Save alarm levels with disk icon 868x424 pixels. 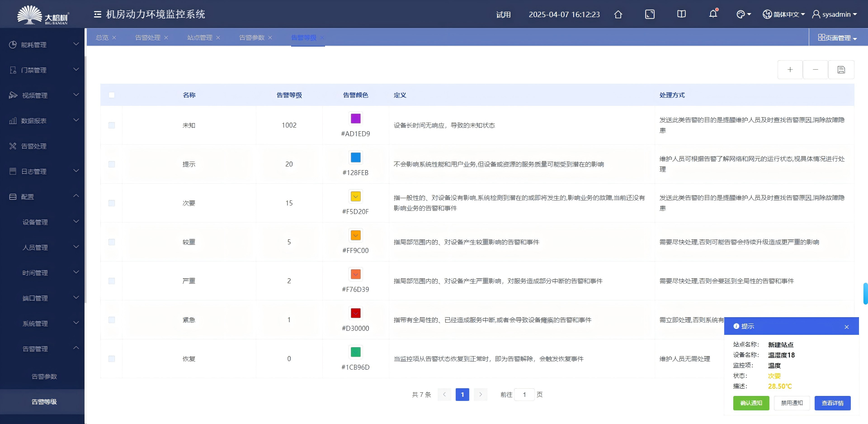point(841,70)
